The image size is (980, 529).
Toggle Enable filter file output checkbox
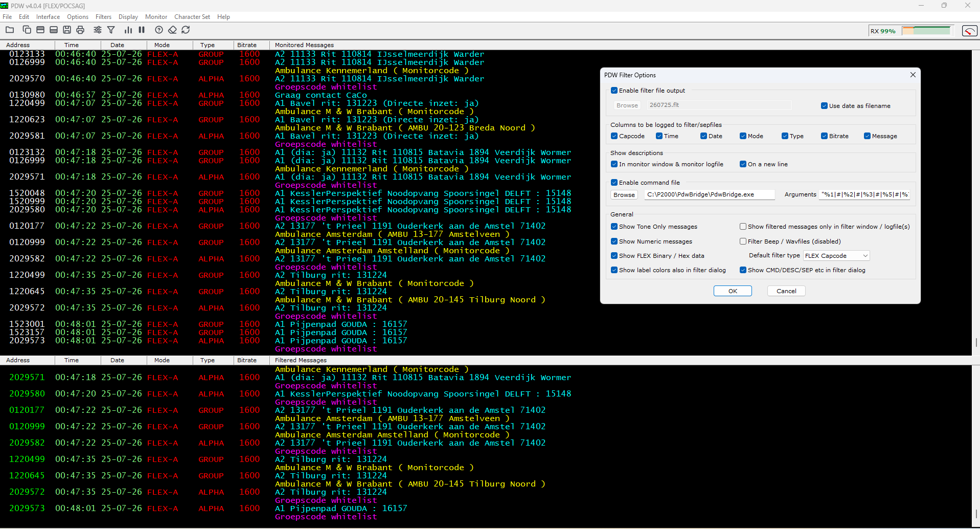tap(614, 91)
